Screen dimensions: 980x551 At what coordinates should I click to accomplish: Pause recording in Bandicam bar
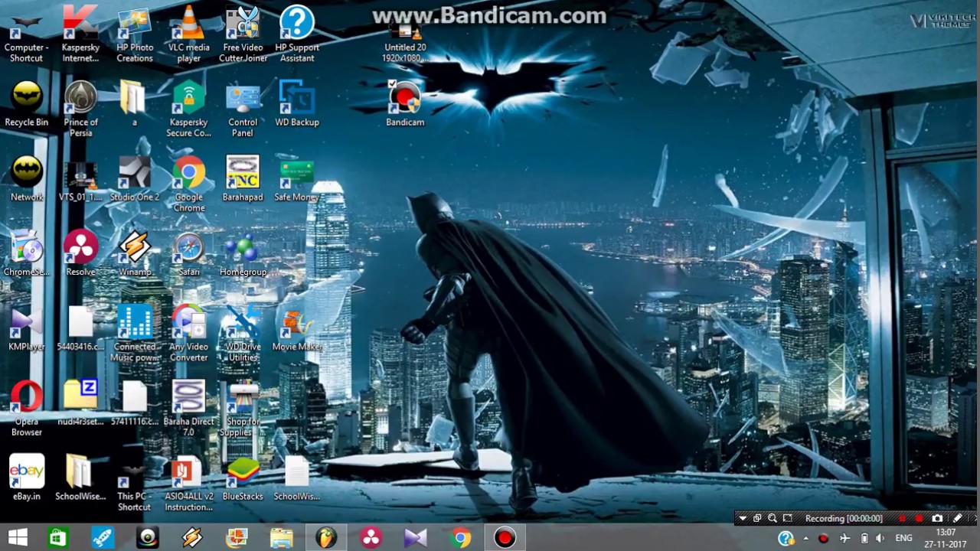click(x=903, y=518)
